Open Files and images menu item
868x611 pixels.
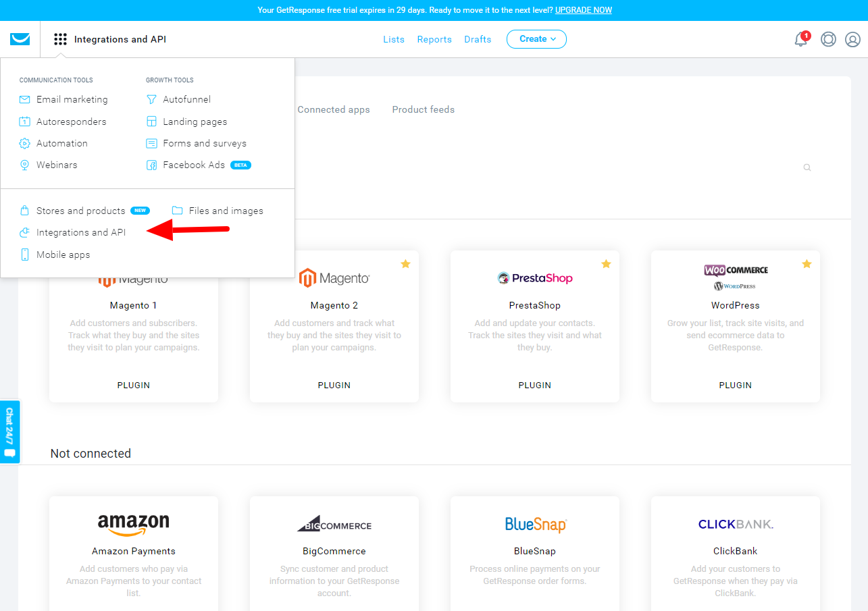[x=226, y=211]
